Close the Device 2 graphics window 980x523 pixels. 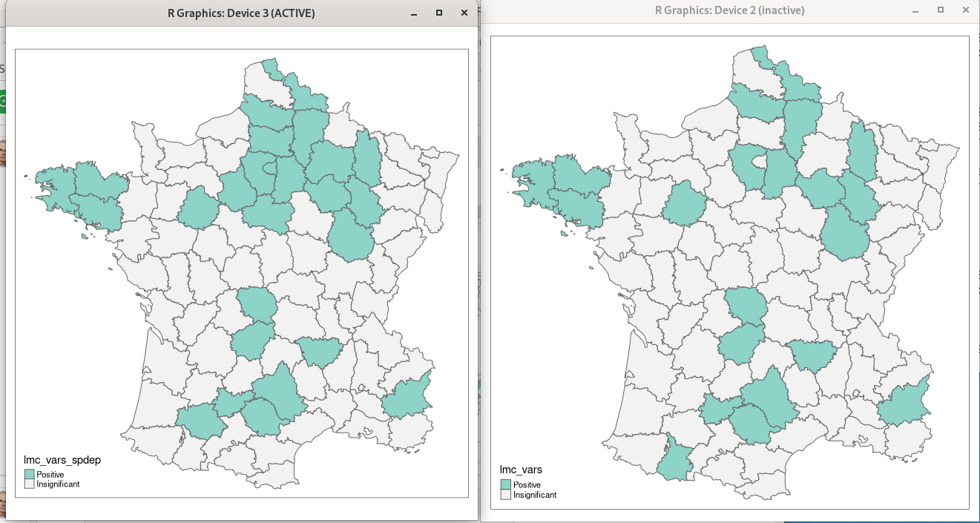pos(965,10)
